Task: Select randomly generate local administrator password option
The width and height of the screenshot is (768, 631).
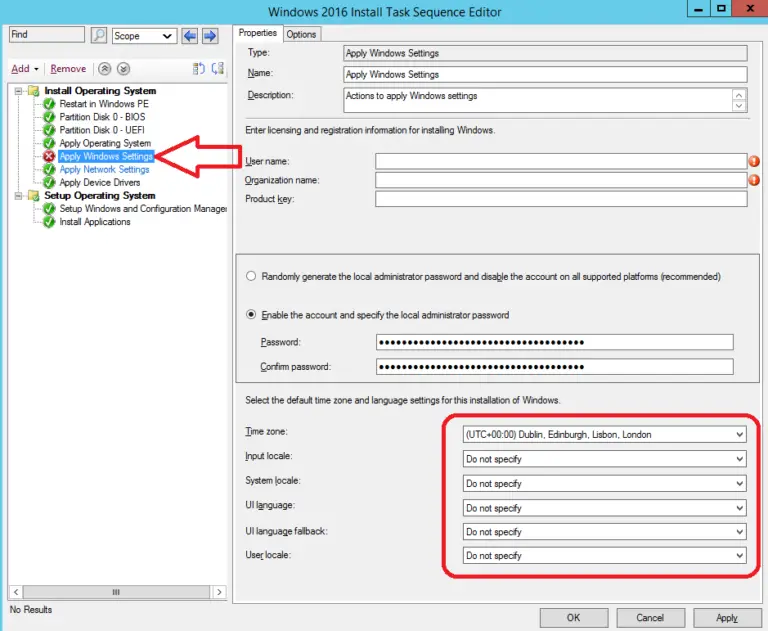Action: (x=252, y=276)
